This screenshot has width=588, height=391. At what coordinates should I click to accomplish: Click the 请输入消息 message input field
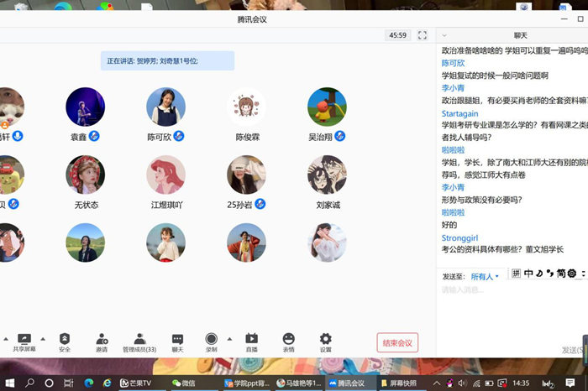512,289
